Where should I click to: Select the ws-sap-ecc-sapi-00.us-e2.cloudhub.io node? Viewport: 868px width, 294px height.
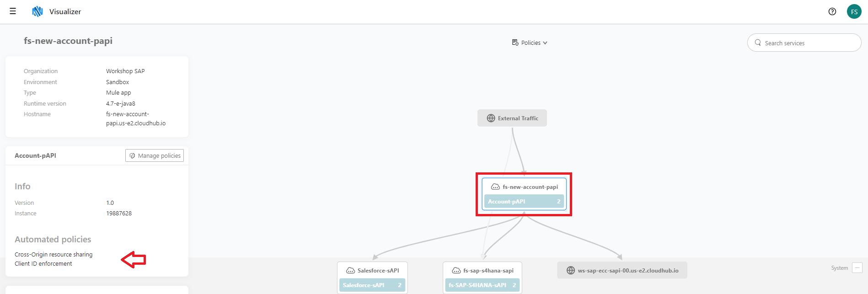point(622,270)
